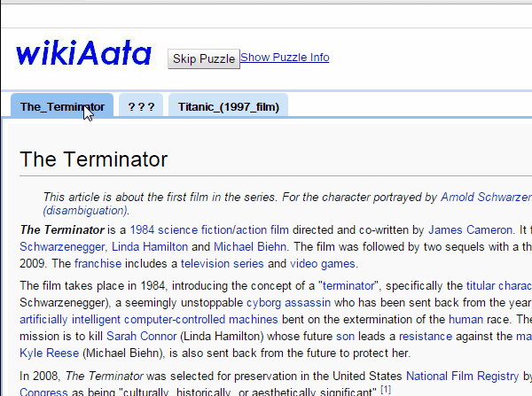
Task: Click the Skip Puzzle button
Action: click(x=204, y=59)
